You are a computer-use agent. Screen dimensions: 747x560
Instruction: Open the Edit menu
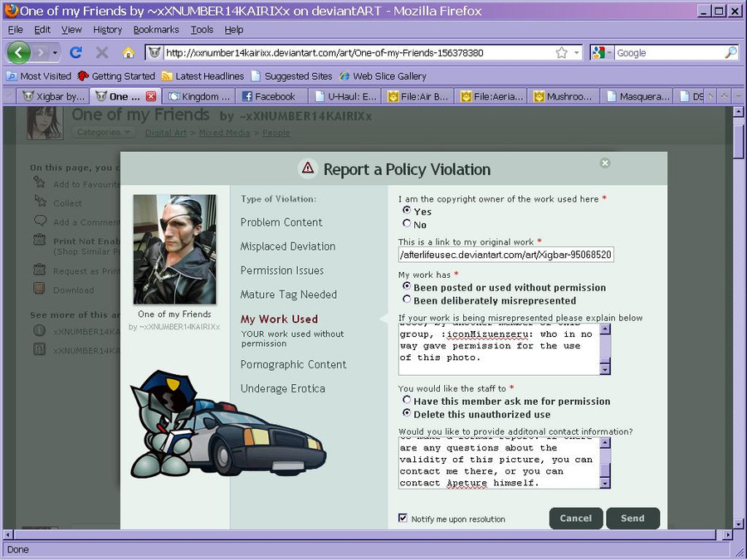42,30
